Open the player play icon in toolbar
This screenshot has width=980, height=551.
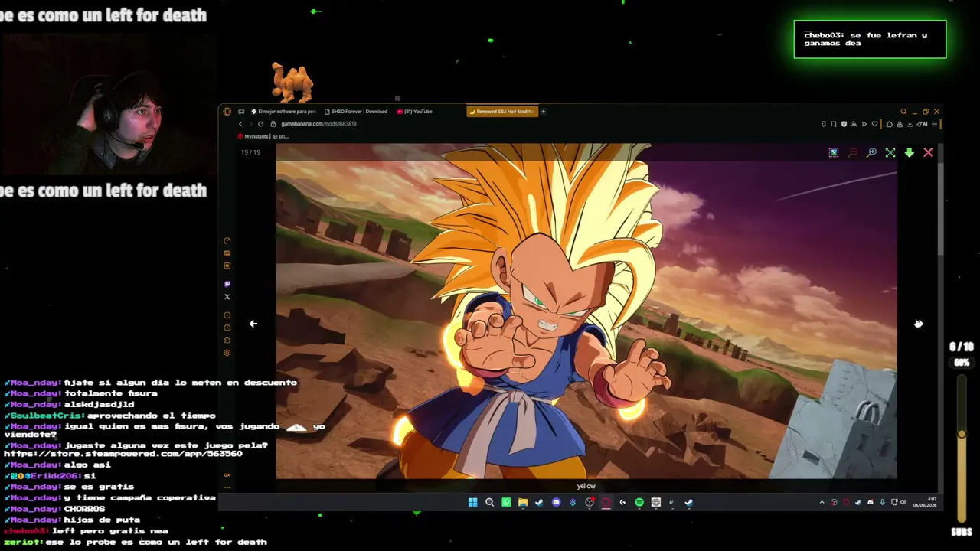coord(864,124)
